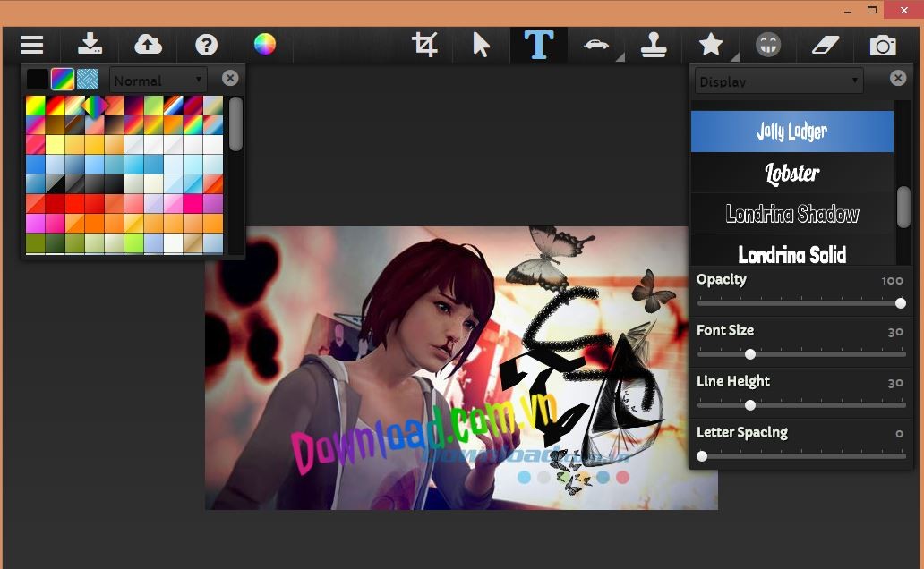Open the color wheel picker
924x569 pixels.
point(264,45)
